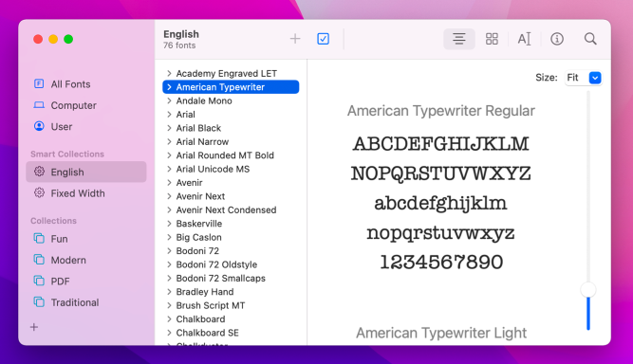Expand Arial Narrow family
The height and width of the screenshot is (364, 633).
169,142
